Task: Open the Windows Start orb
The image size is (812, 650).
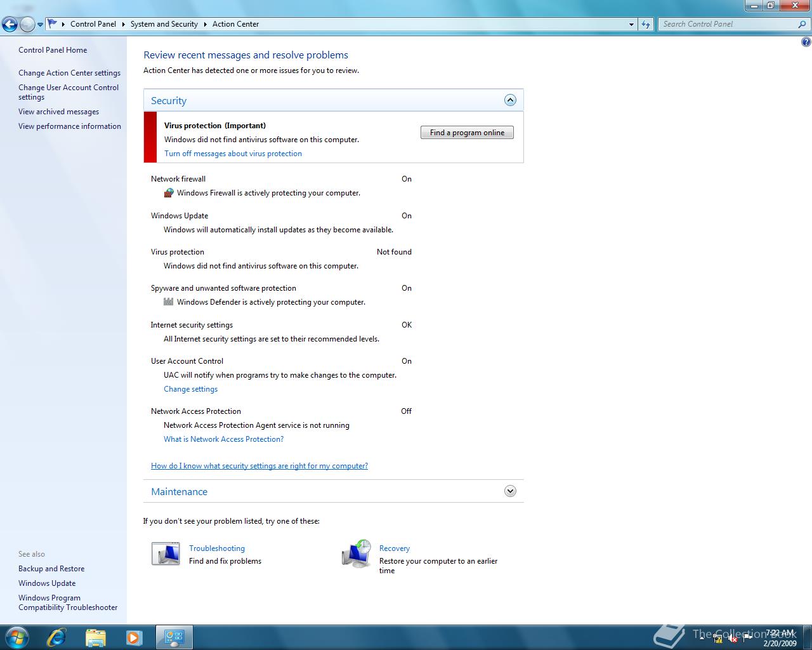Action: [16, 637]
